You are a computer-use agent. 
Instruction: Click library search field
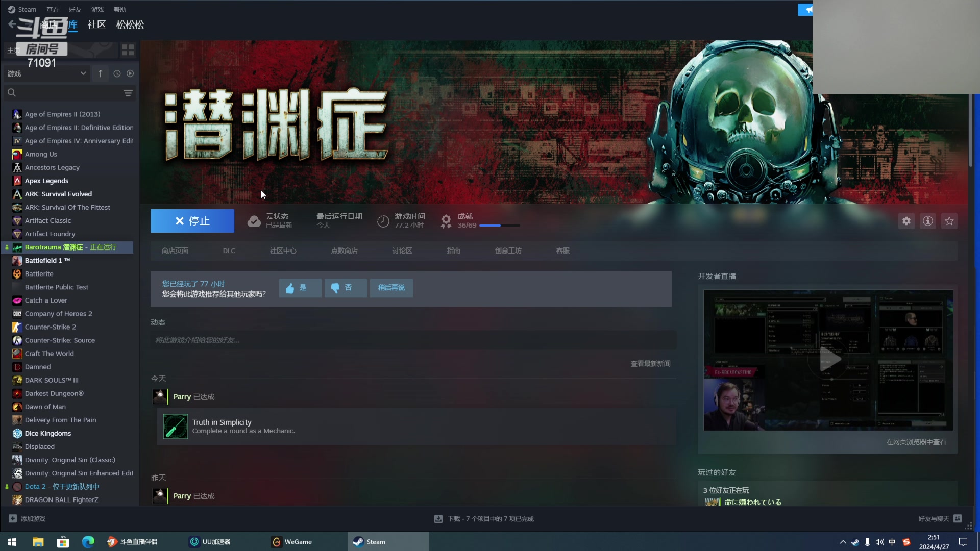tap(62, 93)
